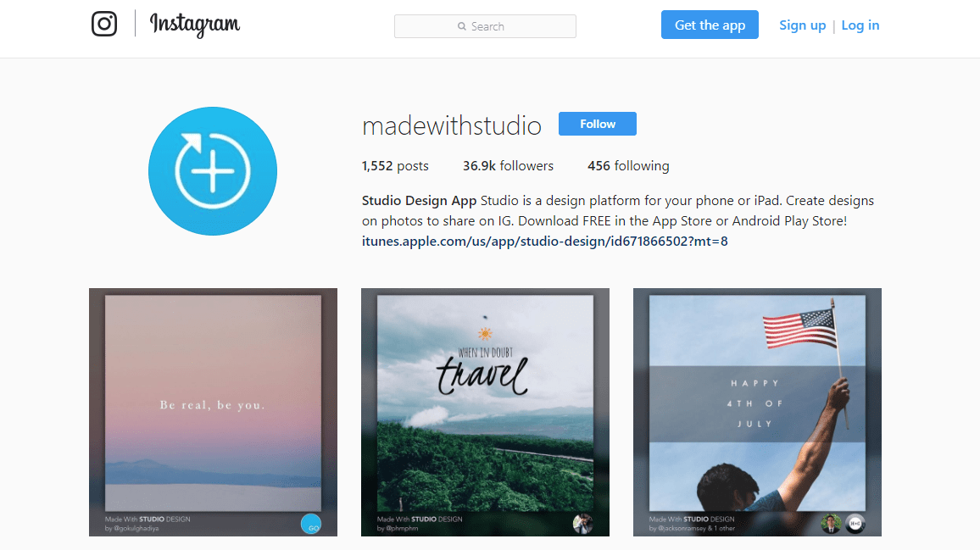
Task: Open the 'Be real, be you' post
Action: click(213, 412)
